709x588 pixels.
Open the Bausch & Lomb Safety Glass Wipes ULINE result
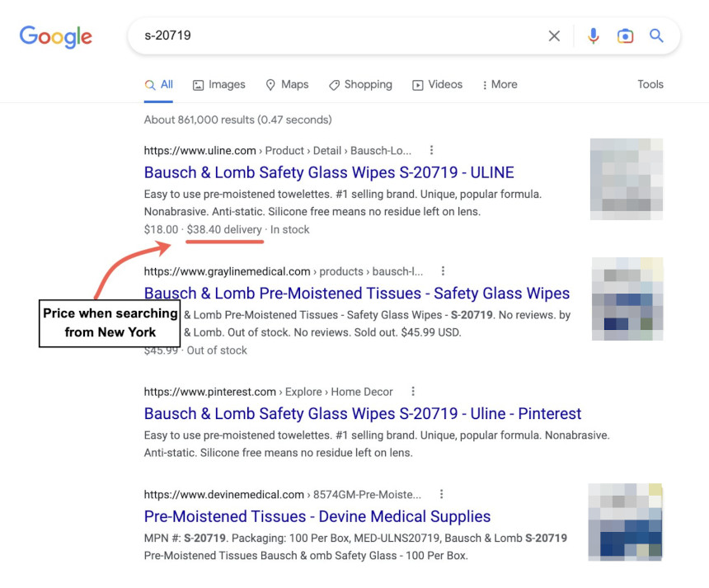(329, 172)
